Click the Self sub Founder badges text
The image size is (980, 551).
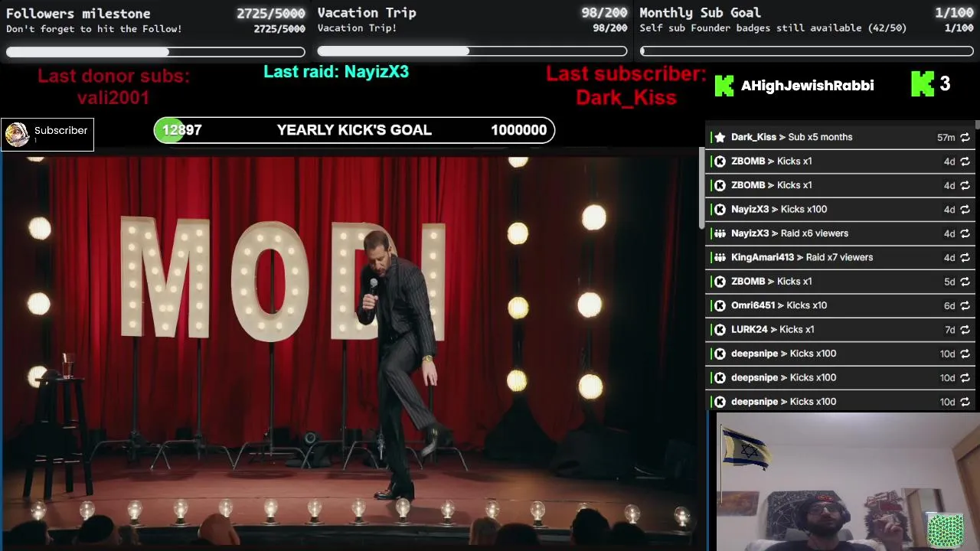[773, 28]
